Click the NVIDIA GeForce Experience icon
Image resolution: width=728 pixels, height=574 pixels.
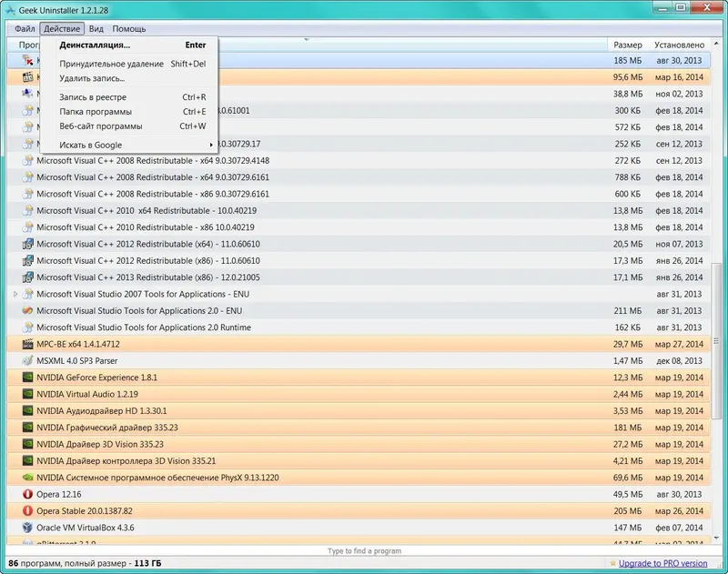pos(27,378)
